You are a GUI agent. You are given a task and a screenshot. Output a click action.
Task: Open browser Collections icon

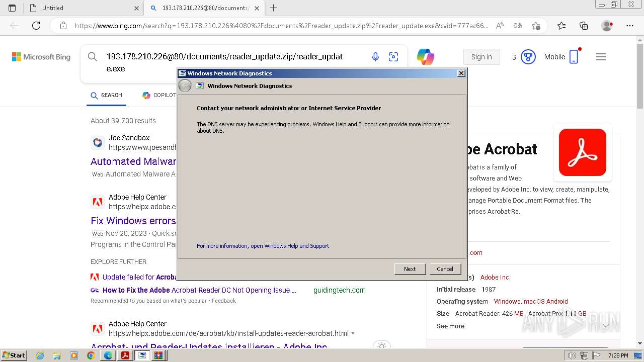click(584, 26)
